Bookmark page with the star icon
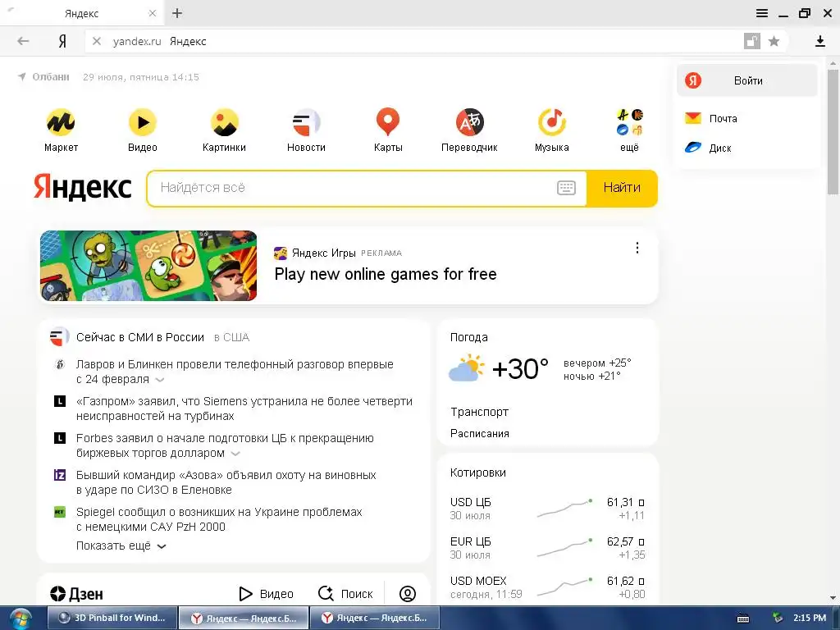Viewport: 840px width, 630px height. click(774, 41)
